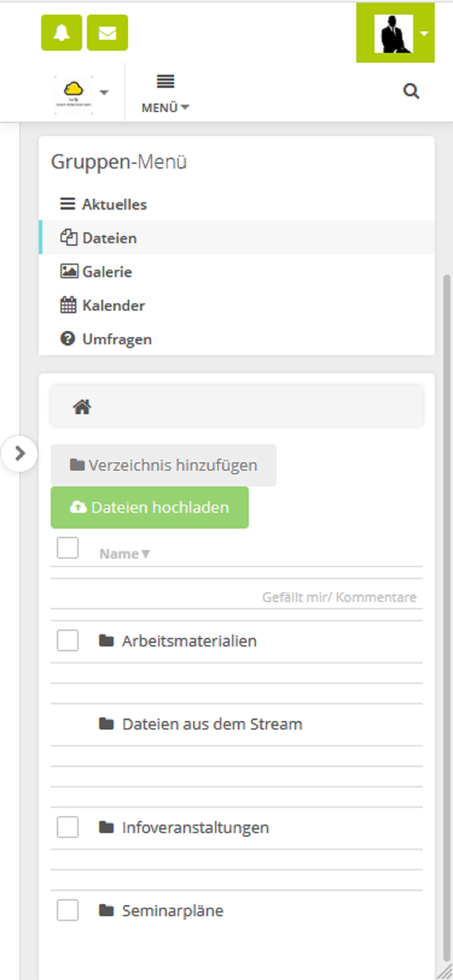453x980 pixels.
Task: Select Dateien in the group menu
Action: click(x=236, y=238)
